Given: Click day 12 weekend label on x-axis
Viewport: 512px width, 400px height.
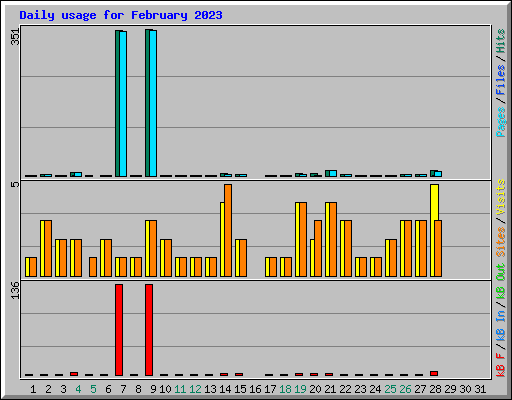Looking at the screenshot, I should [195, 389].
